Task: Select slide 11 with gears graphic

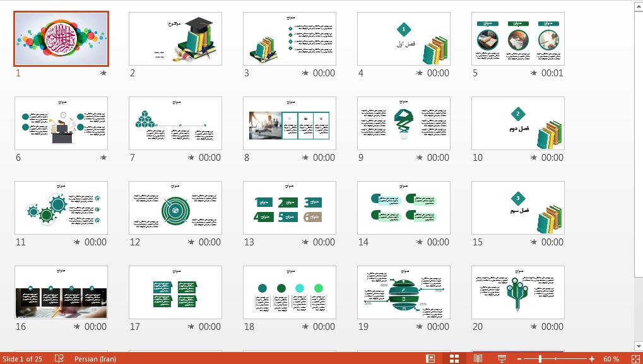Action: pos(61,208)
